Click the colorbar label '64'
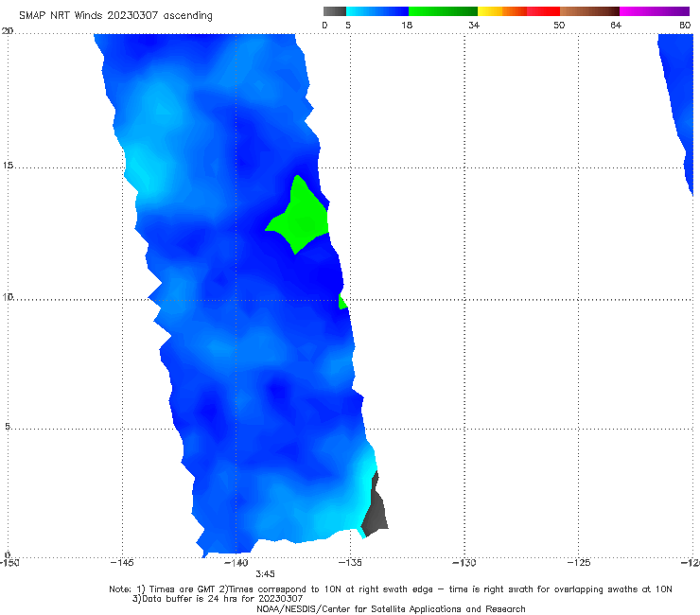Image resolution: width=700 pixels, height=615 pixels. tap(616, 26)
